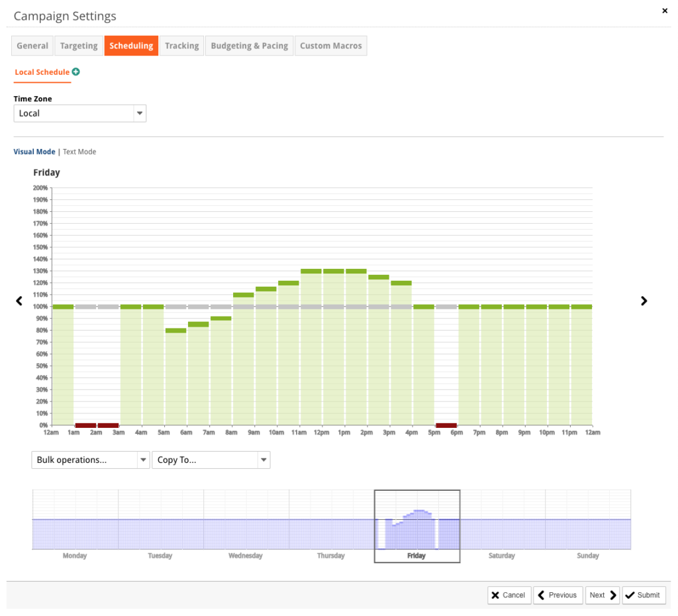This screenshot has height=616, width=678.
Task: Click the 12pm 130% bar handle
Action: [x=334, y=271]
